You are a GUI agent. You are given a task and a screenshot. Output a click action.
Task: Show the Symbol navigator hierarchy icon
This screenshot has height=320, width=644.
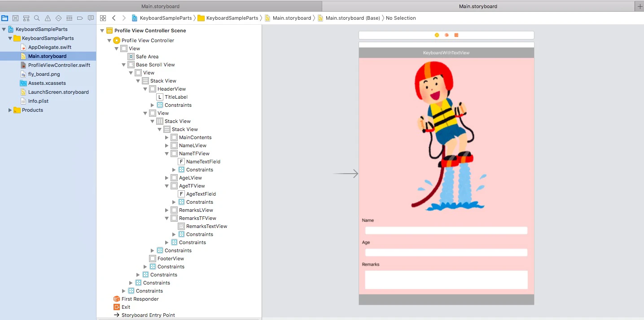[x=26, y=18]
